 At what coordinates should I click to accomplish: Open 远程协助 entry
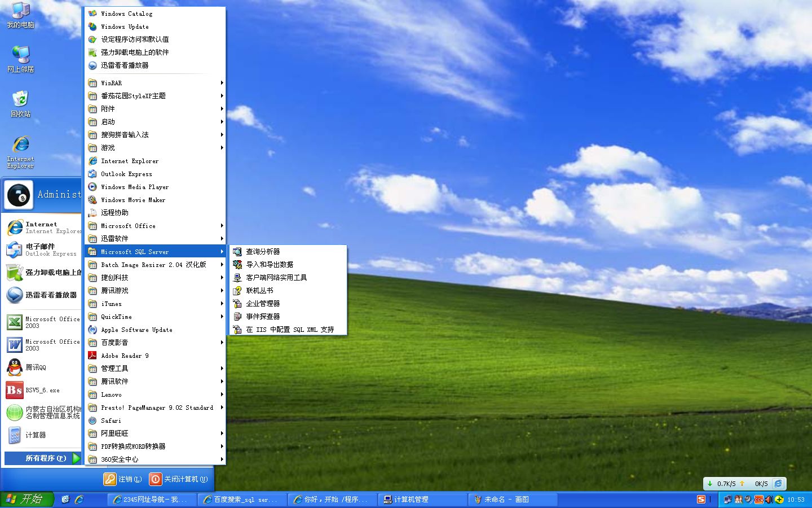click(x=155, y=213)
